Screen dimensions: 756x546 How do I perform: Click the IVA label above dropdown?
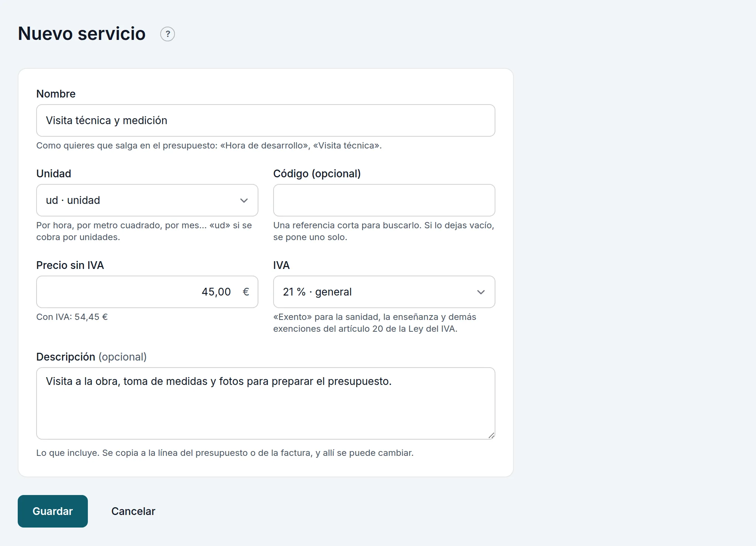tap(281, 265)
